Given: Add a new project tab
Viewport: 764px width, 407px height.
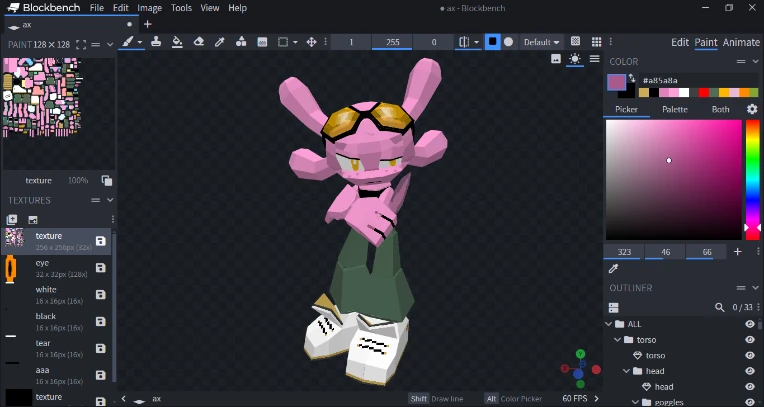Looking at the screenshot, I should tap(148, 24).
